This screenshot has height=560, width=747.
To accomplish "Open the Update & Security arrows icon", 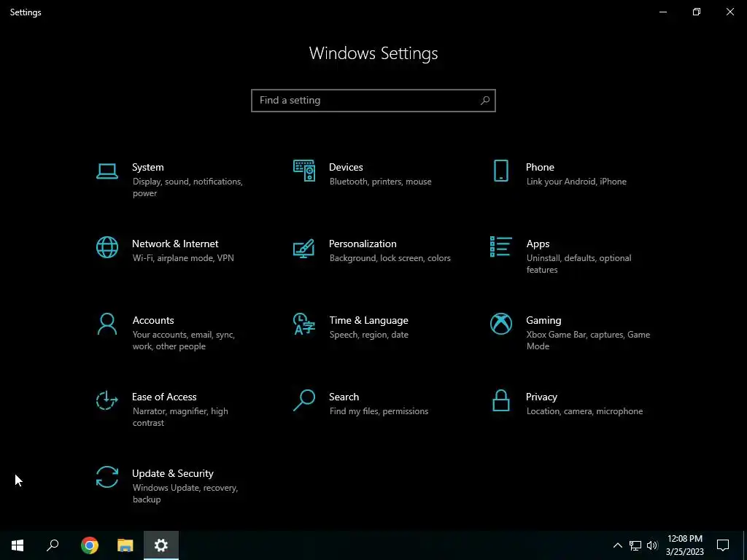I will coord(107,477).
